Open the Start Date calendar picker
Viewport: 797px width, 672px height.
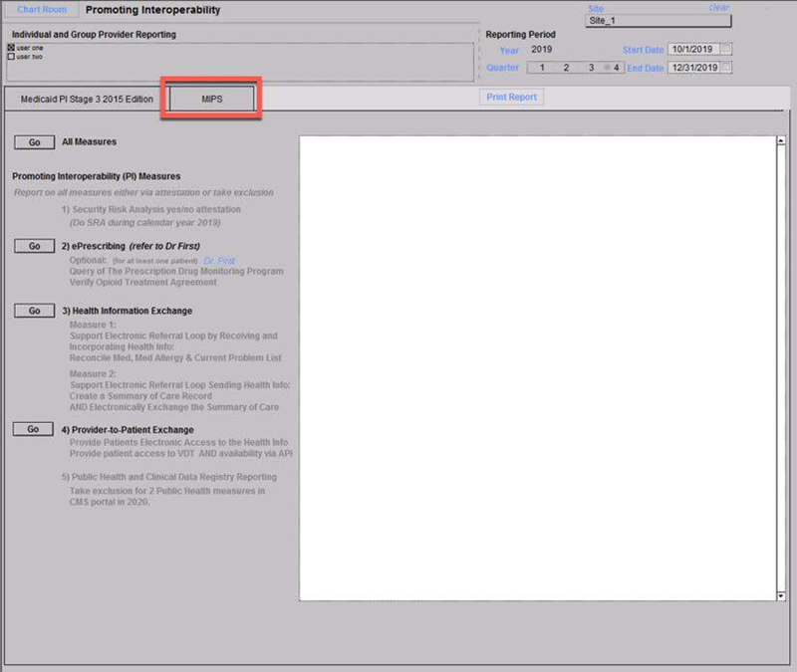(726, 50)
